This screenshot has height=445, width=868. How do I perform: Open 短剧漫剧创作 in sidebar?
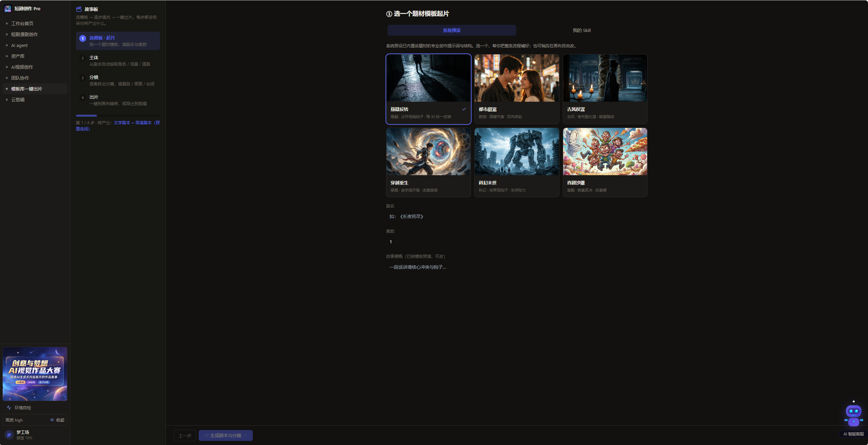[x=35, y=34]
